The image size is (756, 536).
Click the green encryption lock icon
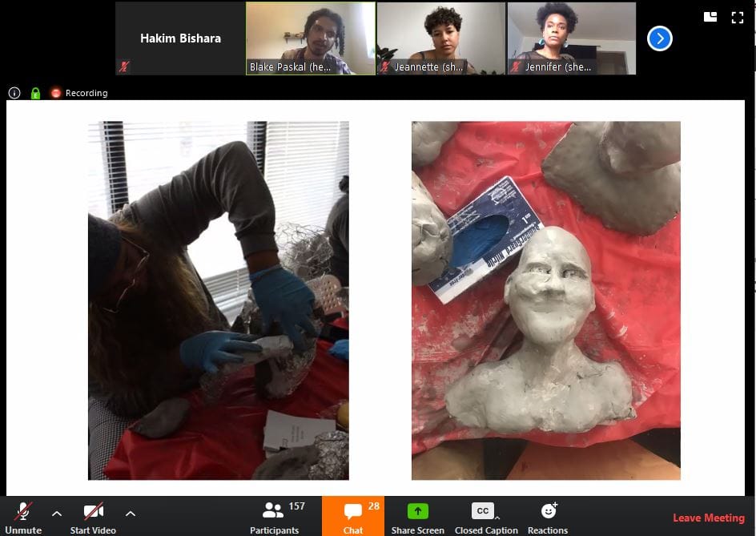pos(35,93)
